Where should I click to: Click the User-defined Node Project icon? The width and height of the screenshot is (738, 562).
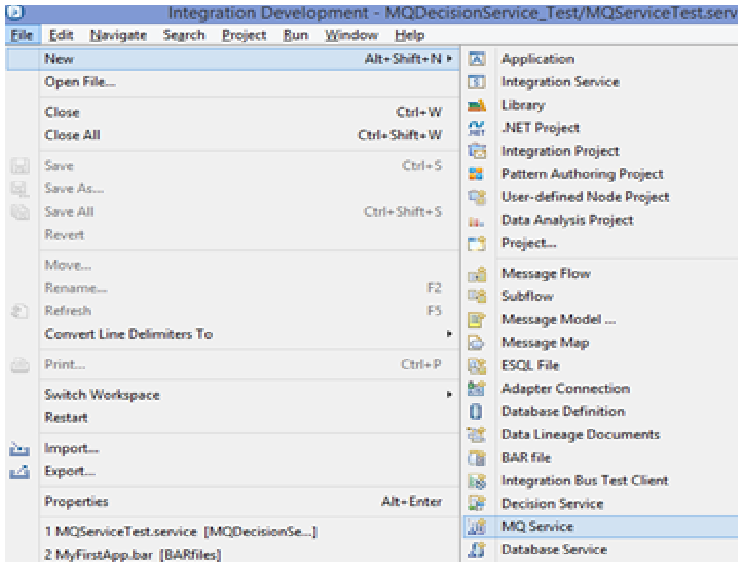[x=477, y=197]
